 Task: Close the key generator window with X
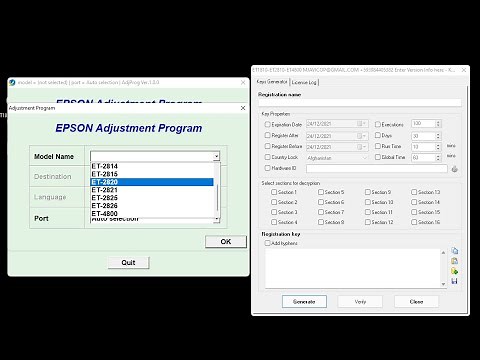(464, 70)
